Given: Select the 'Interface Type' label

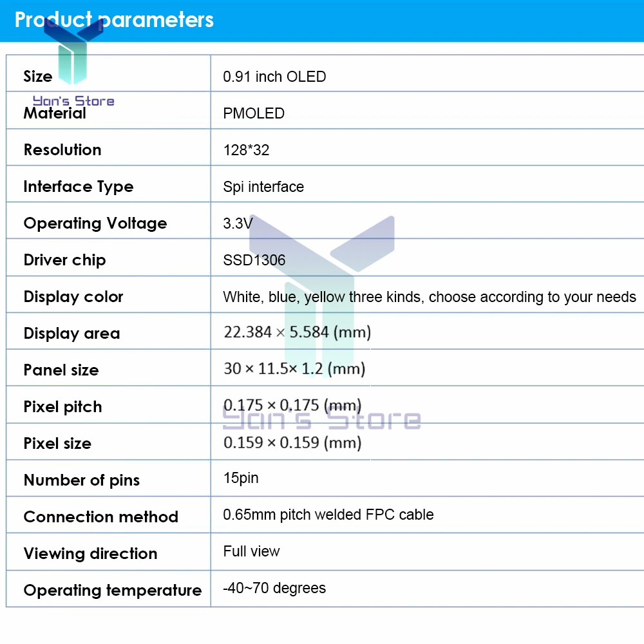Looking at the screenshot, I should click(79, 187).
